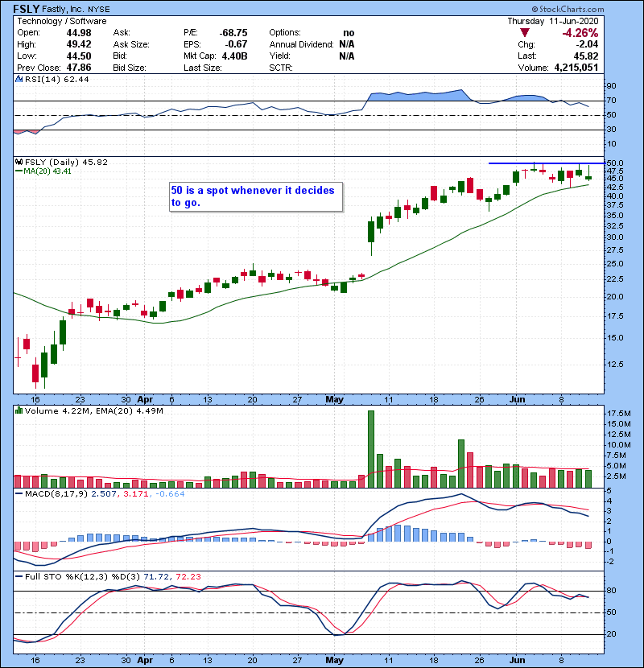Click the '50 is a spot' annotation box
Image resolution: width=644 pixels, height=668 pixels.
click(x=256, y=196)
